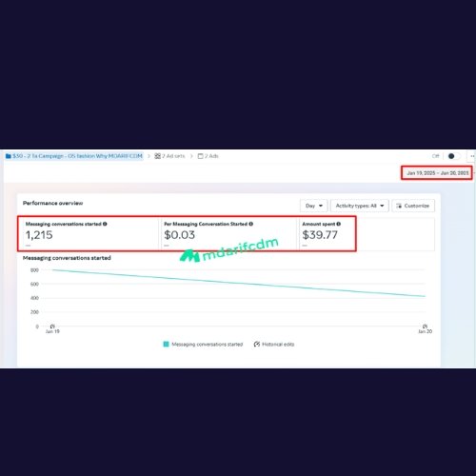Screen dimensions: 476x476
Task: Click info icon next to Amount spent
Action: coord(339,224)
